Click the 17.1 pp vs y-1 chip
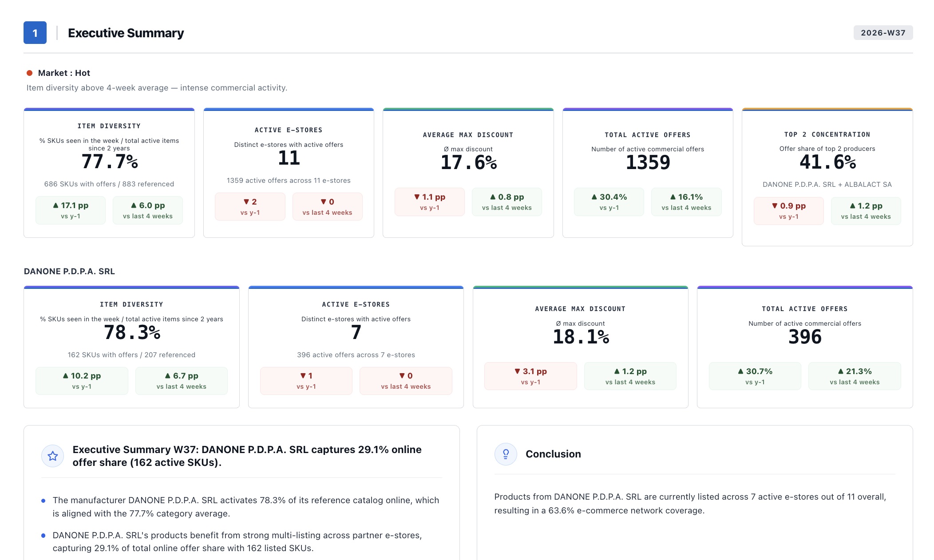 (x=71, y=210)
